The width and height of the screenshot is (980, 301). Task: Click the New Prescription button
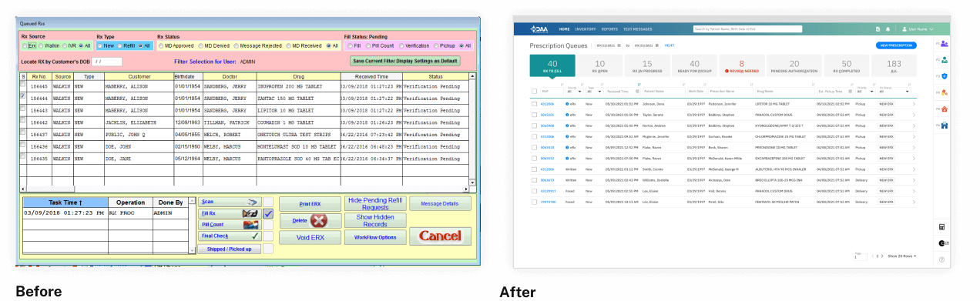[896, 45]
